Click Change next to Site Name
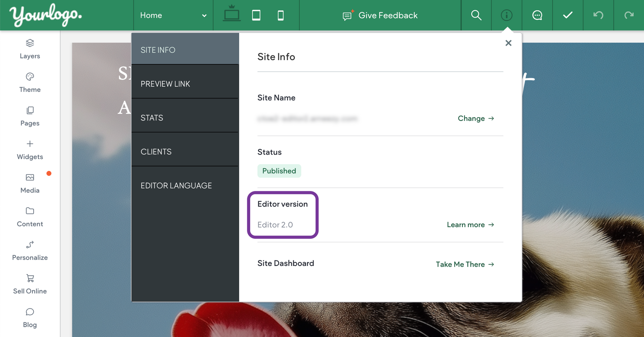 pos(476,118)
